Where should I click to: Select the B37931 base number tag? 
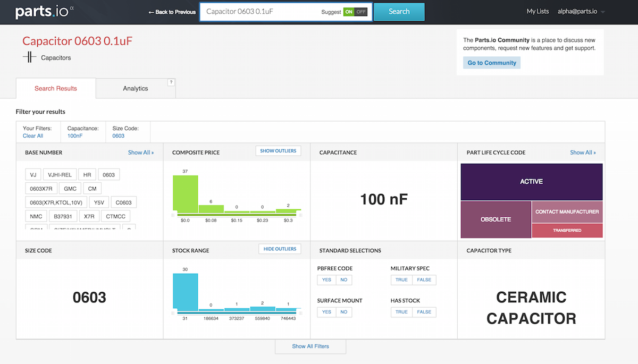63,216
